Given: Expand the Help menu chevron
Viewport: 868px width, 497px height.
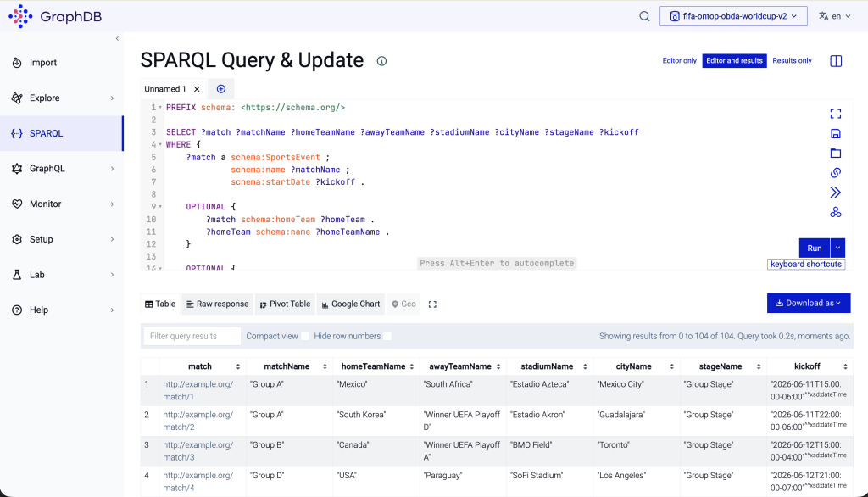Looking at the screenshot, I should point(113,310).
